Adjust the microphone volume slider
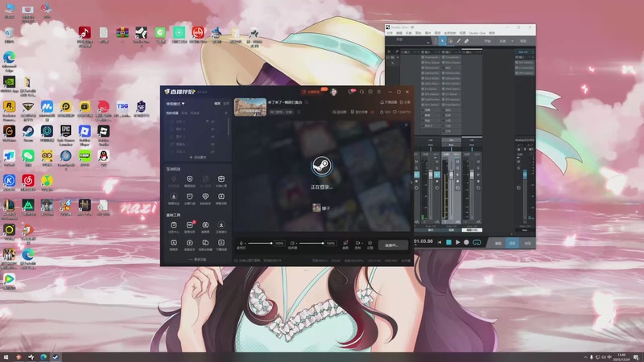The height and width of the screenshot is (362, 644). coord(260,244)
